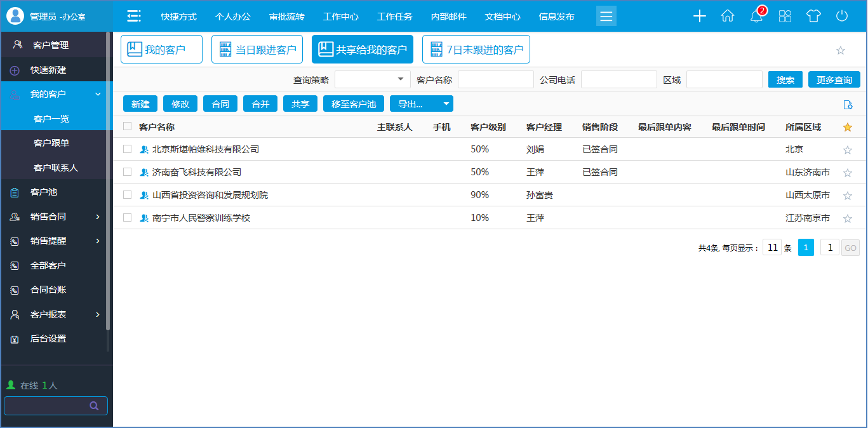
Task: Open the 查询策略 dropdown
Action: pyautogui.click(x=373, y=79)
